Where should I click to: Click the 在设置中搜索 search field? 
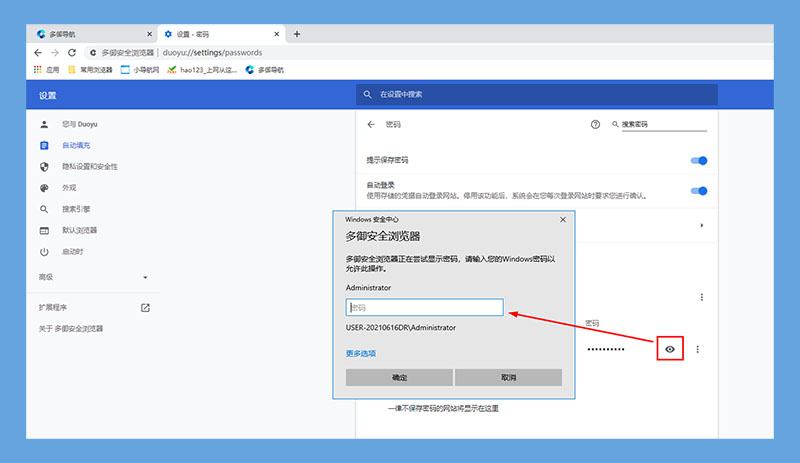[x=537, y=94]
